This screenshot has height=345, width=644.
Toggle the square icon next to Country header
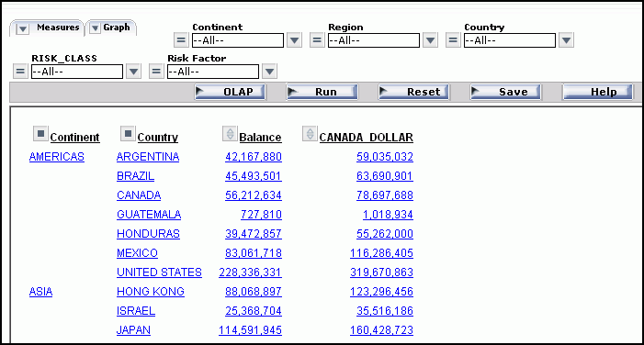coord(128,134)
